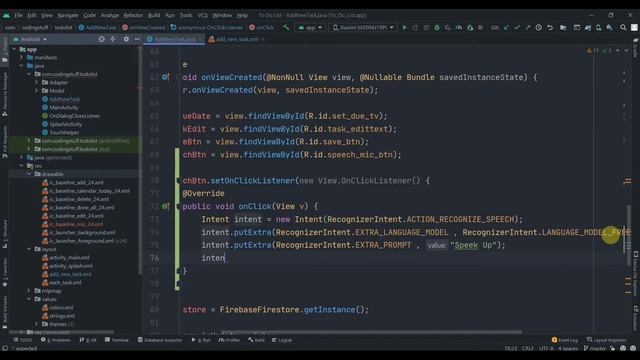The width and height of the screenshot is (640, 360).
Task: Open the Event Log
Action: (x=565, y=340)
